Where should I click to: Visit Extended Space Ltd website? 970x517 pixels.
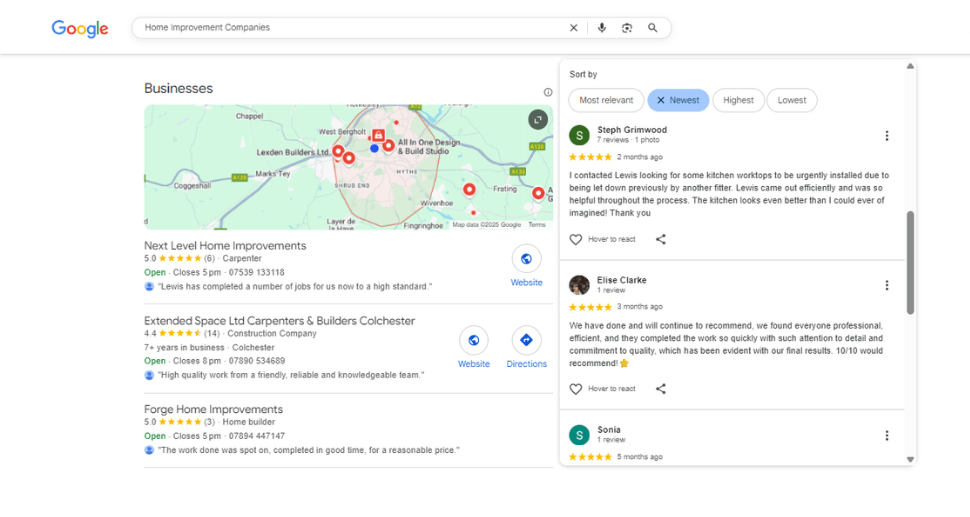474,348
